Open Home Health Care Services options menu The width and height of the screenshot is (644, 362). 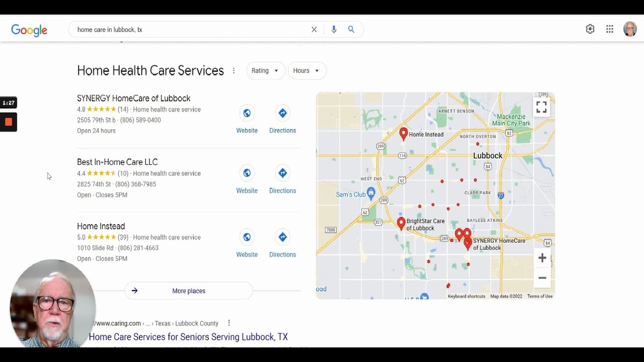233,71
